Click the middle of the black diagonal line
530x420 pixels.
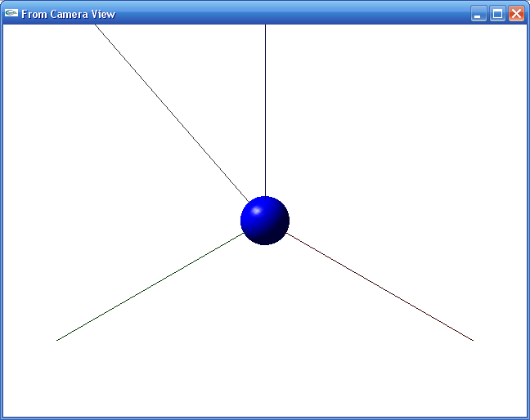pos(172,113)
